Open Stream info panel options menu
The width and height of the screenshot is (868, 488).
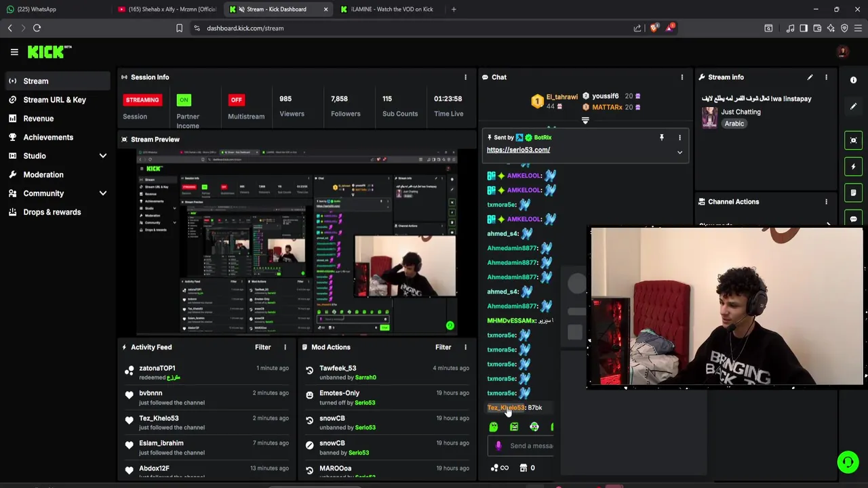pos(826,77)
